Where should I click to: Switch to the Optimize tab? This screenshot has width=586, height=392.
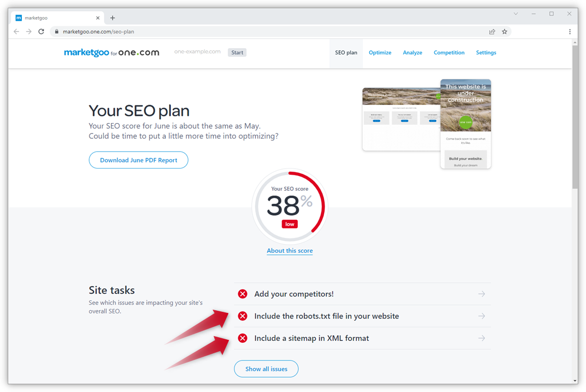point(380,53)
